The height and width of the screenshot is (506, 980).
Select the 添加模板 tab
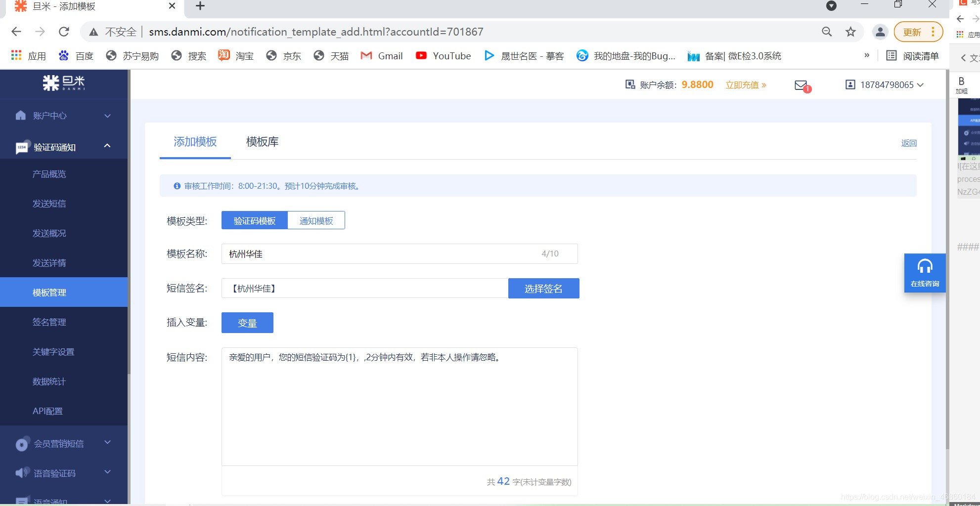click(195, 142)
